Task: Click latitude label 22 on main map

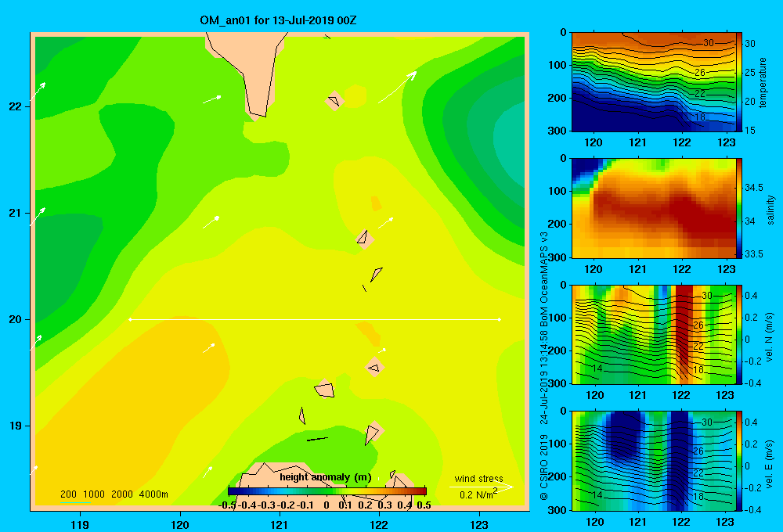Action: [16, 106]
